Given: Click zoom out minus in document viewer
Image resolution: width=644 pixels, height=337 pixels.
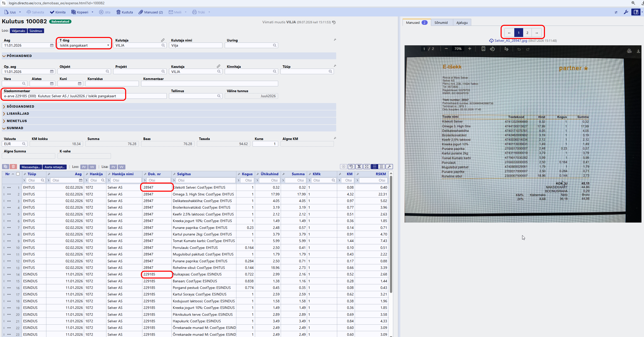Looking at the screenshot, I should pyautogui.click(x=446, y=49).
